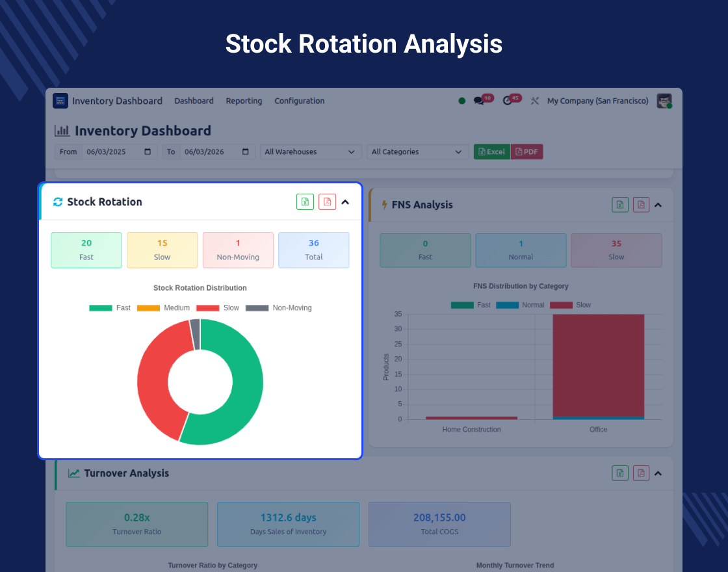Click the Home Construction axis label
728x572 pixels.
pyautogui.click(x=471, y=430)
